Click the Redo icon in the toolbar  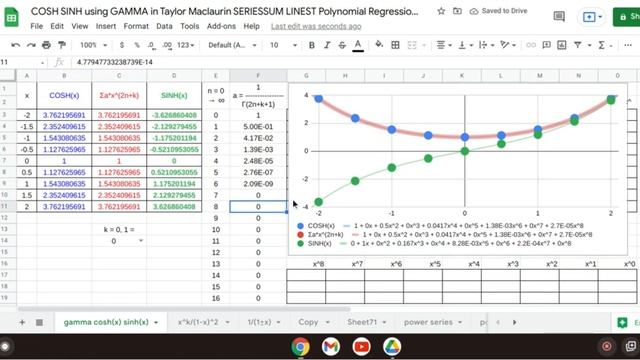[x=31, y=45]
